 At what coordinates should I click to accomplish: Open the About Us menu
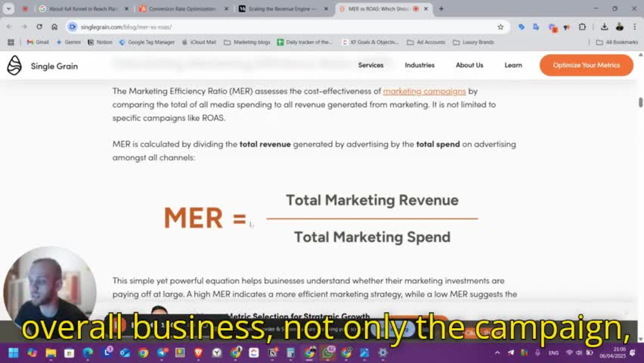click(x=469, y=65)
